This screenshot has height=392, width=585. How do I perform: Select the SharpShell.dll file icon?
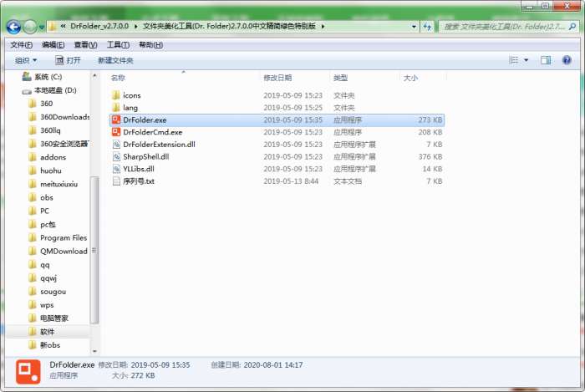[x=116, y=156]
